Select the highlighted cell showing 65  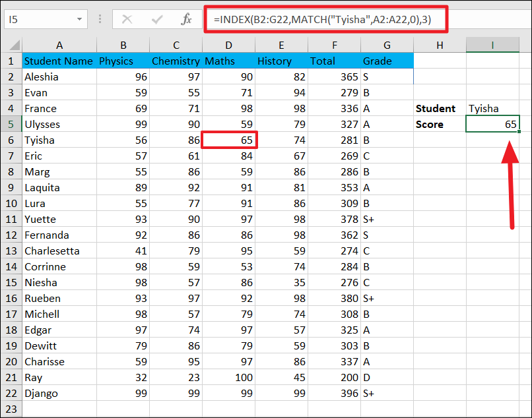pos(228,140)
